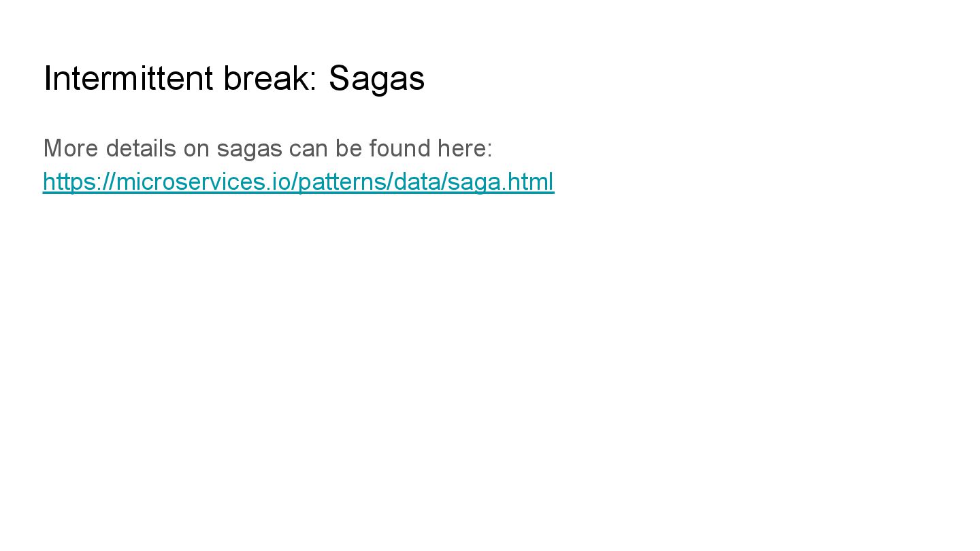This screenshot has width=980, height=551.
Task: Click "here:" at the sentence end
Action: coord(465,148)
